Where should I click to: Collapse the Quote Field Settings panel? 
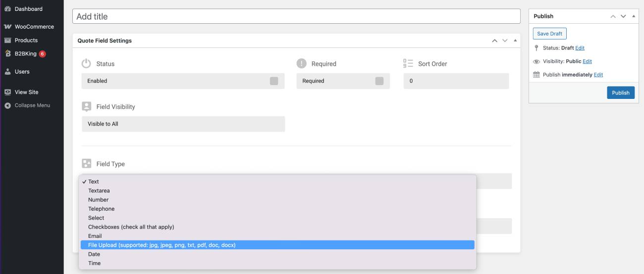515,41
